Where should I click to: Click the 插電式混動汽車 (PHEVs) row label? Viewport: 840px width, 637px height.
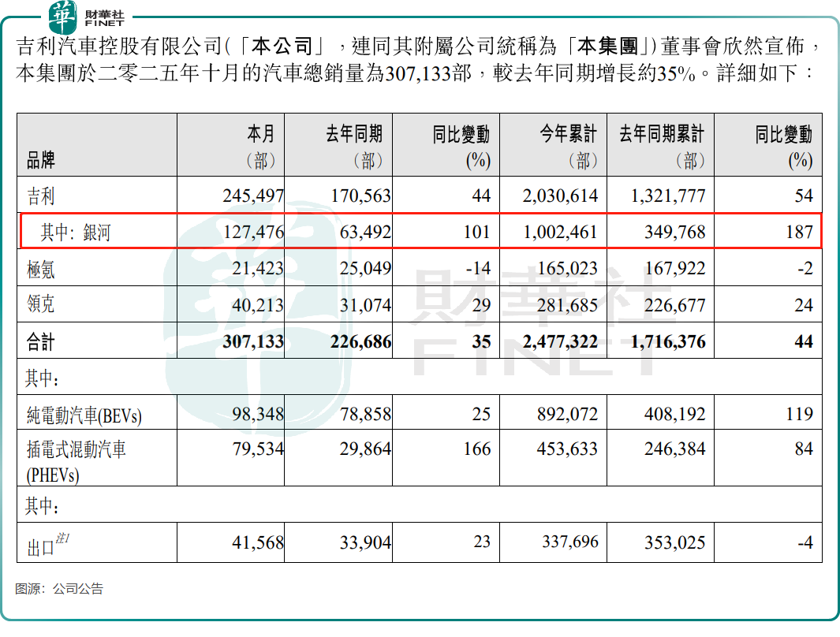(77, 461)
